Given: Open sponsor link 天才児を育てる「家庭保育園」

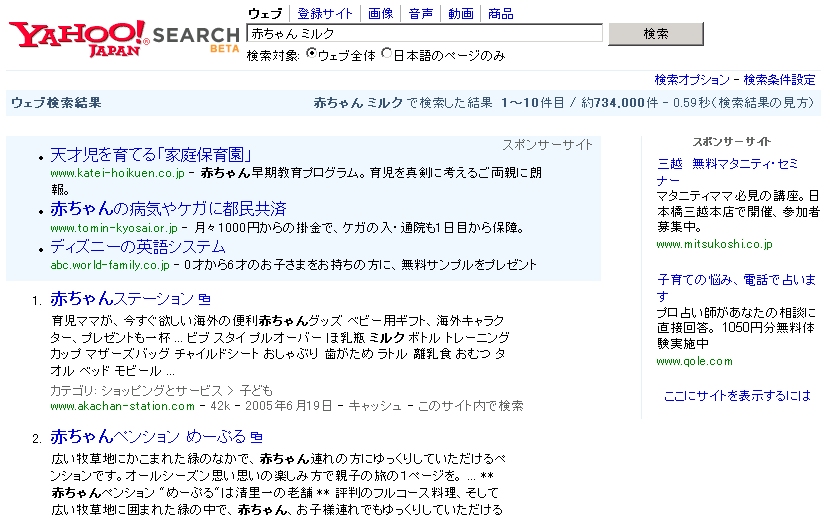Looking at the screenshot, I should 151,155.
